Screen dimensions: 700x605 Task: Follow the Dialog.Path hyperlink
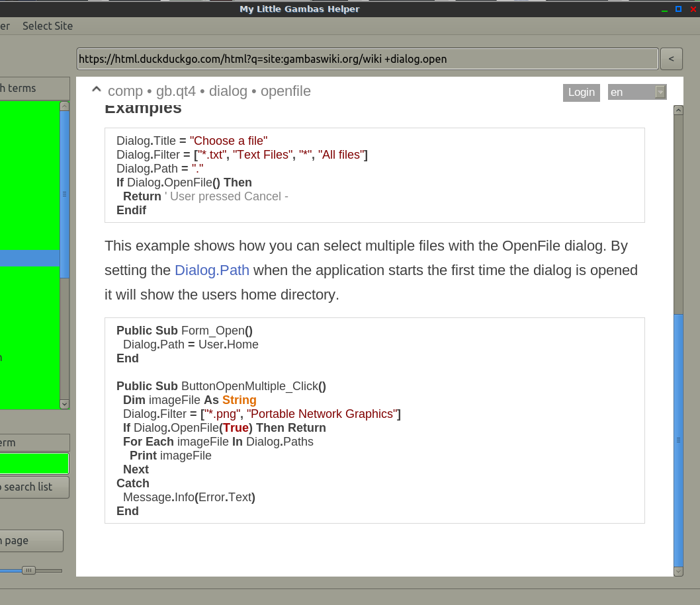(x=212, y=270)
